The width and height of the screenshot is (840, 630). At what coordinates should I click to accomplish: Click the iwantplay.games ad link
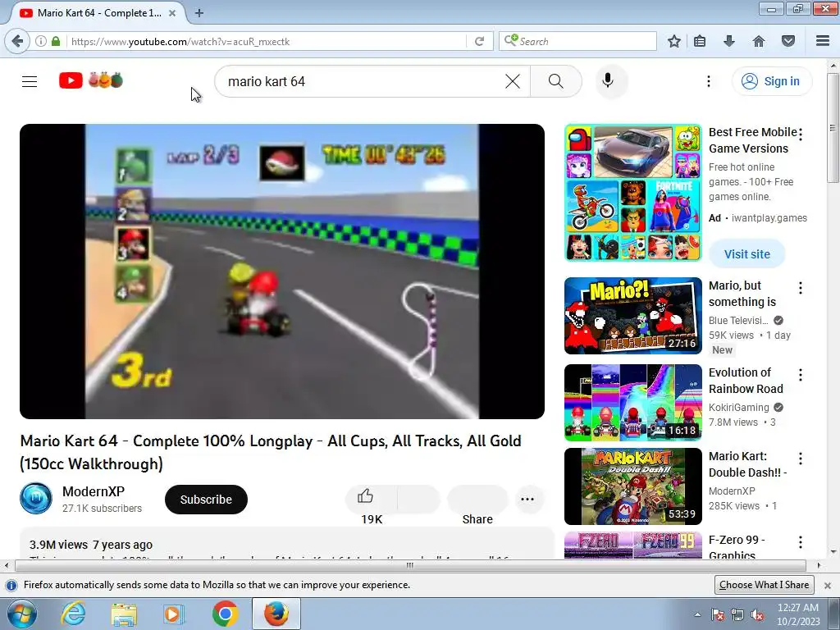(x=769, y=218)
